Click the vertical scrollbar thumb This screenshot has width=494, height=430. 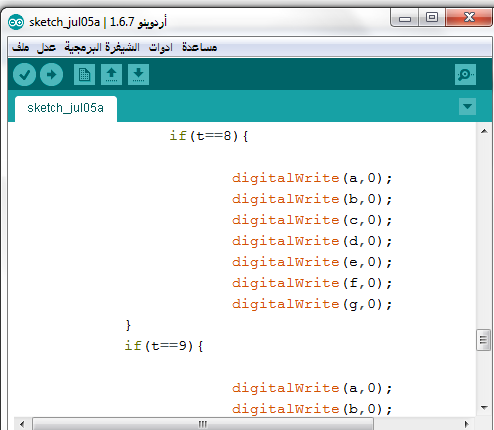pos(483,340)
